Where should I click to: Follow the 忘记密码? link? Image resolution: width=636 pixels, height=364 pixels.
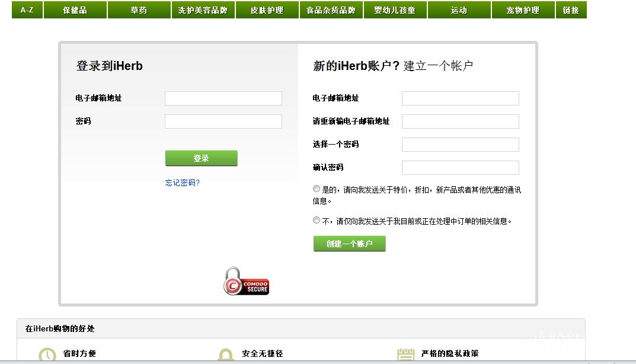pyautogui.click(x=183, y=183)
